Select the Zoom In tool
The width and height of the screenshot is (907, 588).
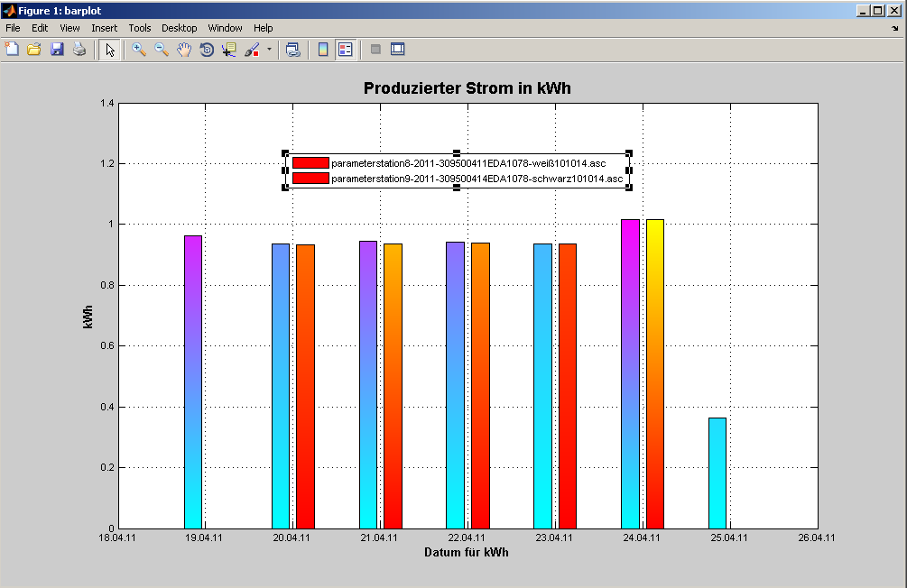(x=139, y=50)
